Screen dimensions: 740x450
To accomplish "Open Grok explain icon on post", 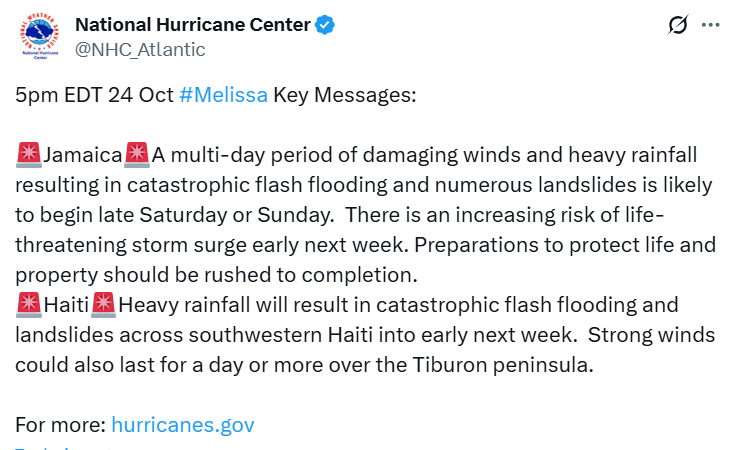I will pos(676,26).
